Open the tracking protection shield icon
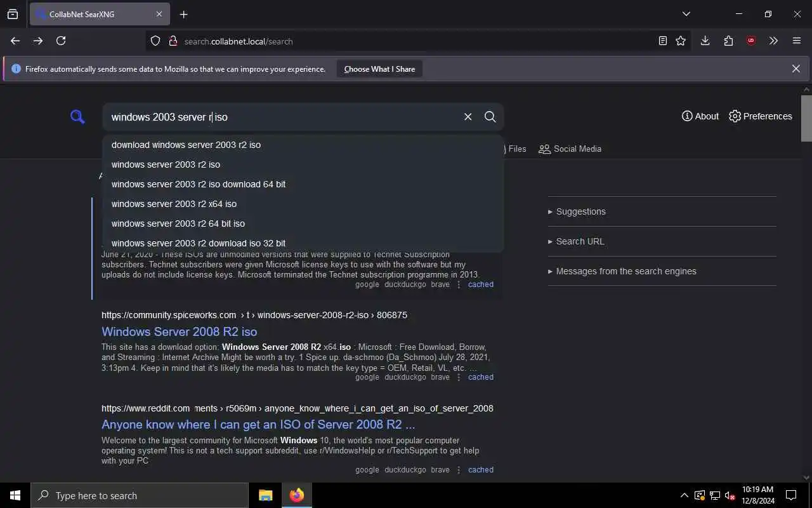This screenshot has height=508, width=812. click(155, 41)
